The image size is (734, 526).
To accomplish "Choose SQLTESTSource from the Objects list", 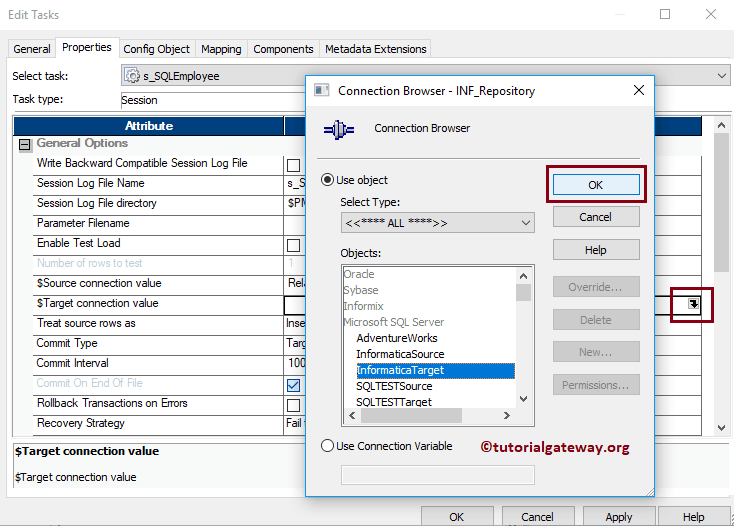I will click(394, 386).
